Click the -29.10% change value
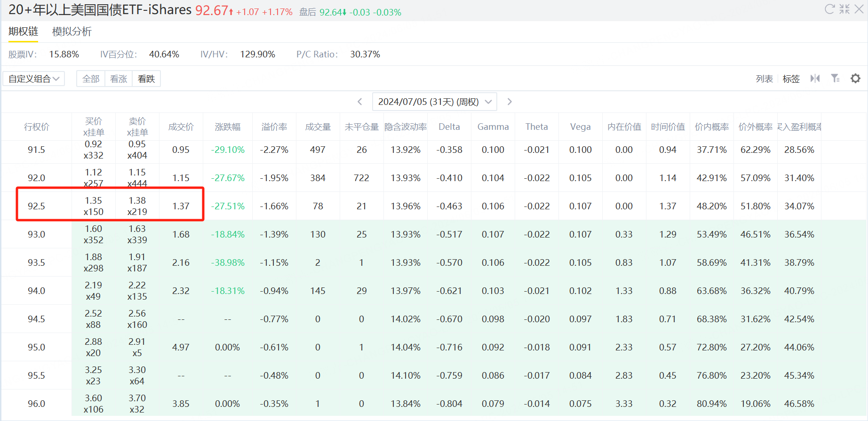Screen dimensions: 868x421 click(228, 150)
